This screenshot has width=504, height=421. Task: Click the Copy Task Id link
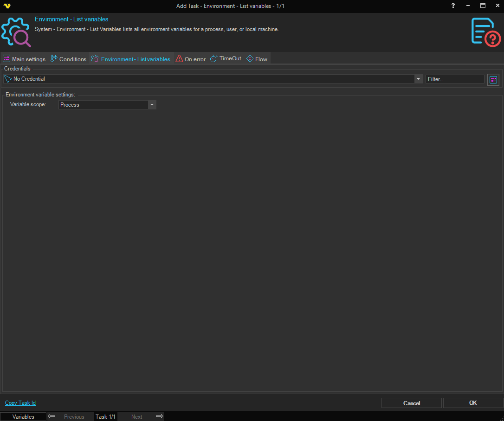[20, 403]
